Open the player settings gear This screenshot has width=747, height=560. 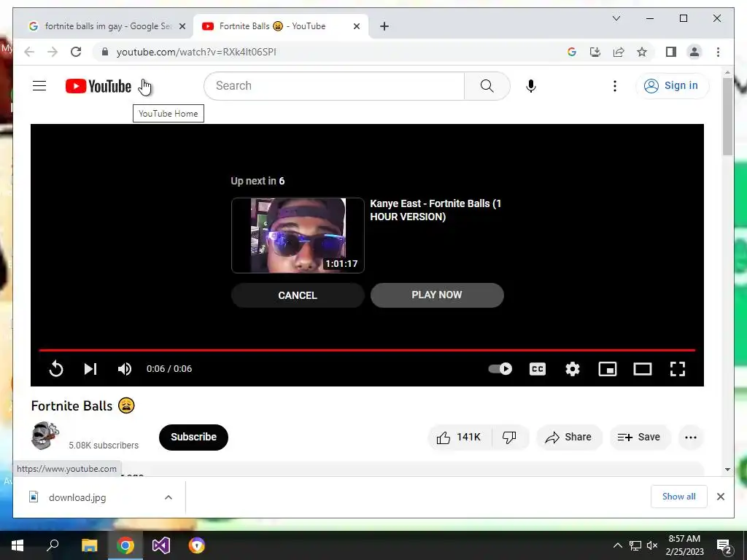(573, 368)
